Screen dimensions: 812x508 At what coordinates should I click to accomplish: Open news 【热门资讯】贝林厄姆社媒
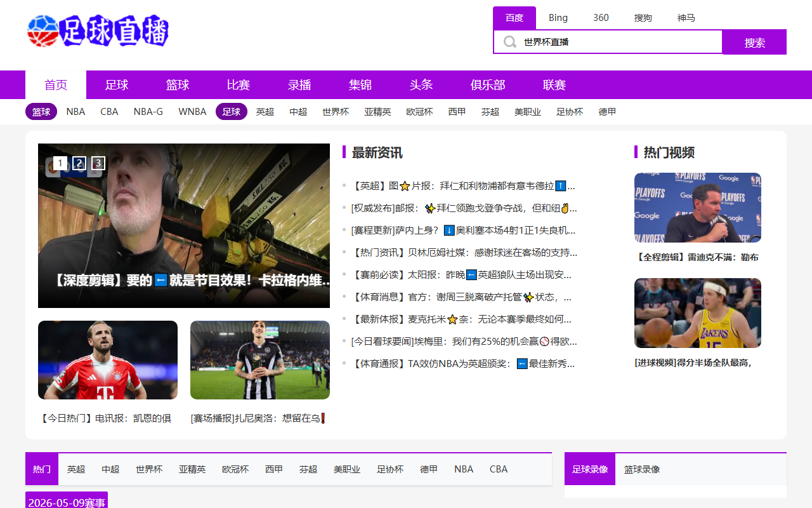464,253
